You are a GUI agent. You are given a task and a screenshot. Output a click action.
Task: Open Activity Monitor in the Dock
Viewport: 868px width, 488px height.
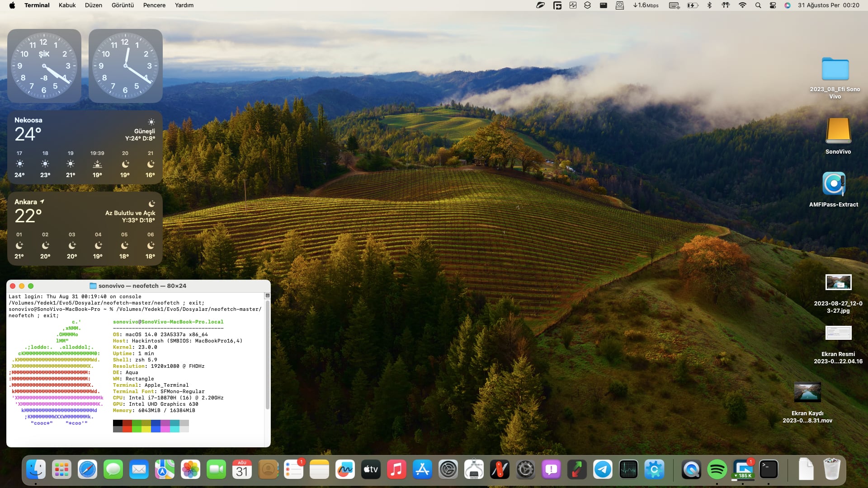(x=628, y=470)
